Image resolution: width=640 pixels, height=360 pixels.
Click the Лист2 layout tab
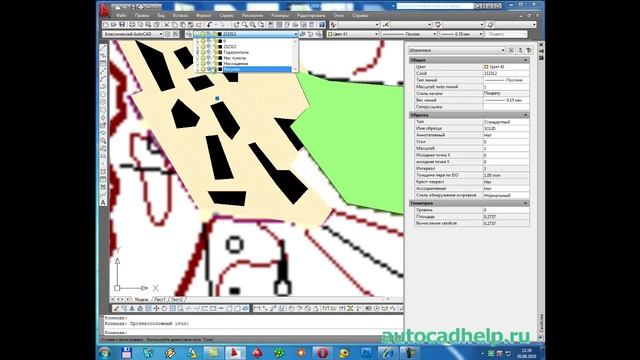click(177, 300)
